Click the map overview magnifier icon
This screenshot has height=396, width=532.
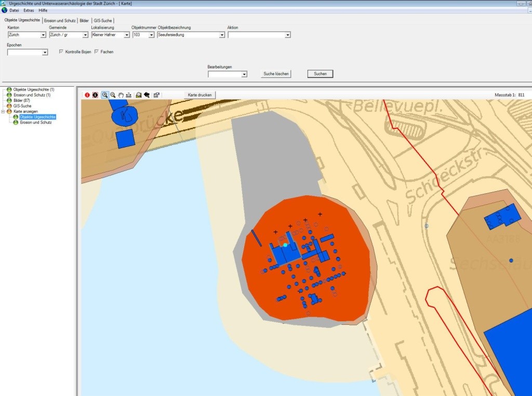tap(138, 95)
